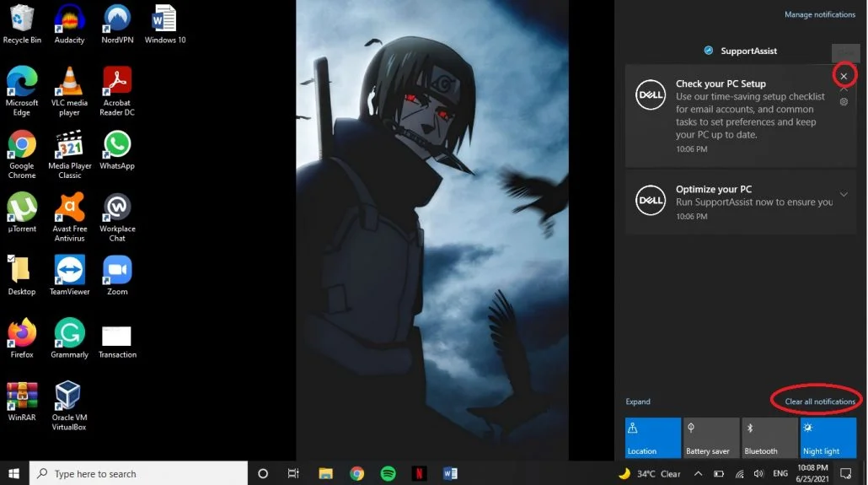
Task: Launch Oracle VM VirtualBox shortcut
Action: (x=69, y=406)
